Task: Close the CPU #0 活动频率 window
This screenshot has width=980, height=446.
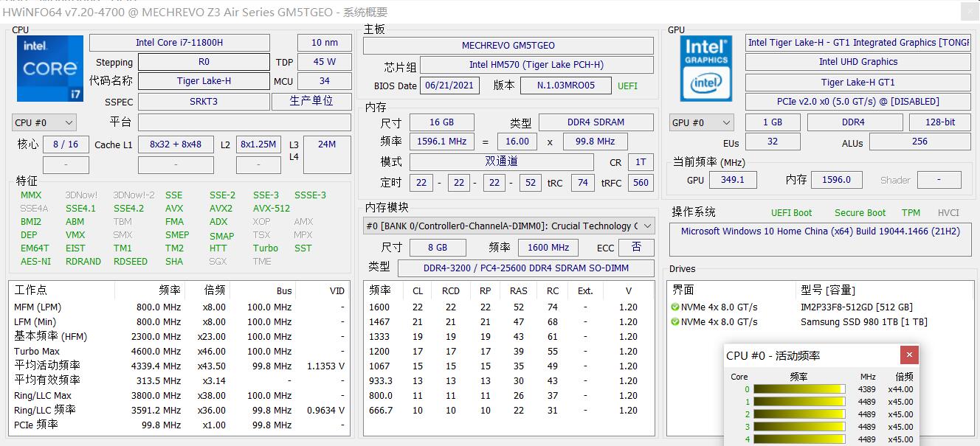Action: tap(910, 355)
